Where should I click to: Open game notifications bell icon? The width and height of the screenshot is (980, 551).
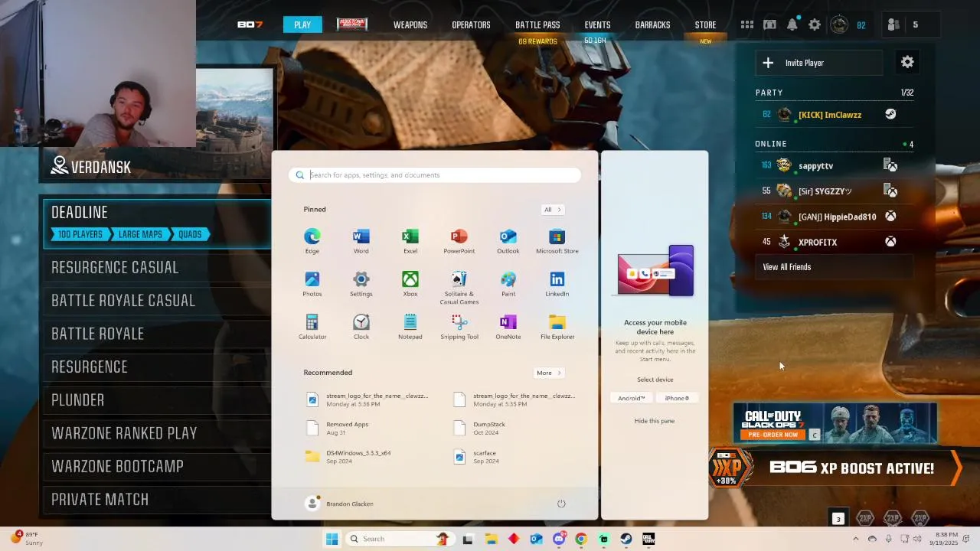(x=792, y=24)
